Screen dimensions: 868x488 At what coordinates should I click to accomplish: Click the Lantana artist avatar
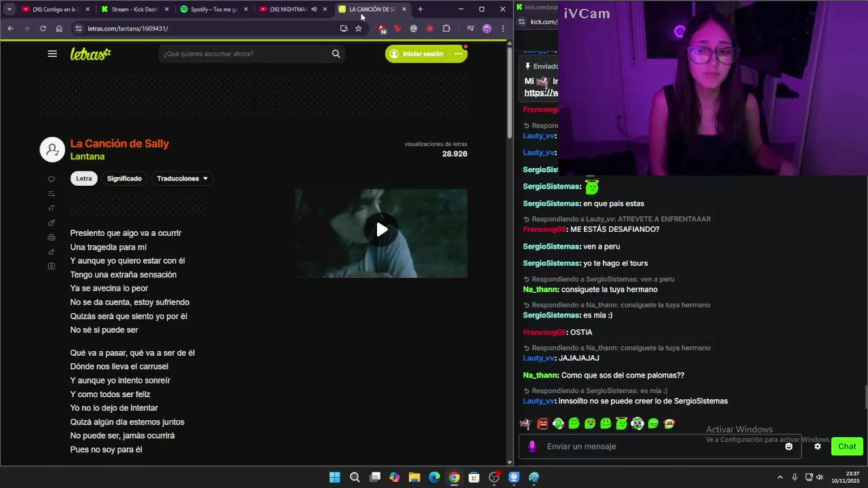(52, 150)
